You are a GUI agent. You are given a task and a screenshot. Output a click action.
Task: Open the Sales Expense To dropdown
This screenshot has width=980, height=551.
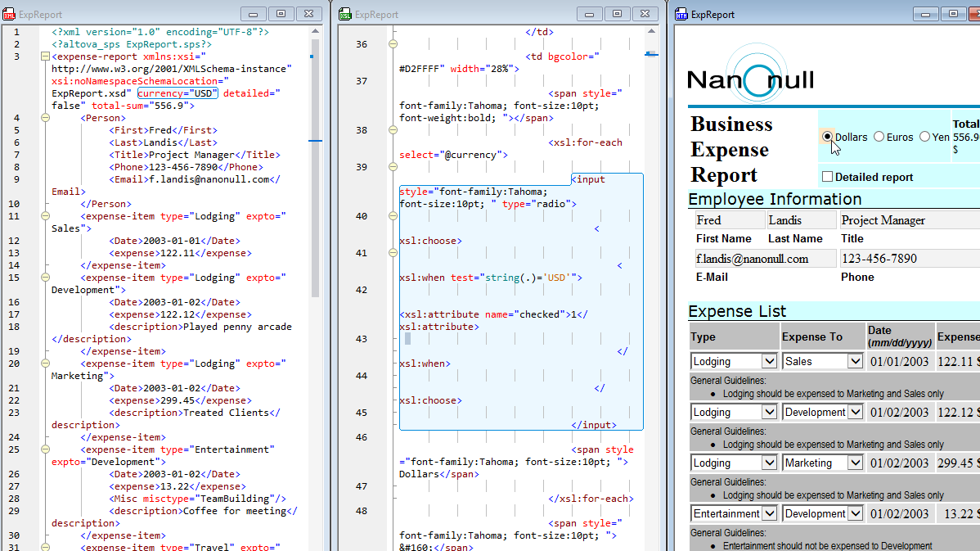click(855, 362)
